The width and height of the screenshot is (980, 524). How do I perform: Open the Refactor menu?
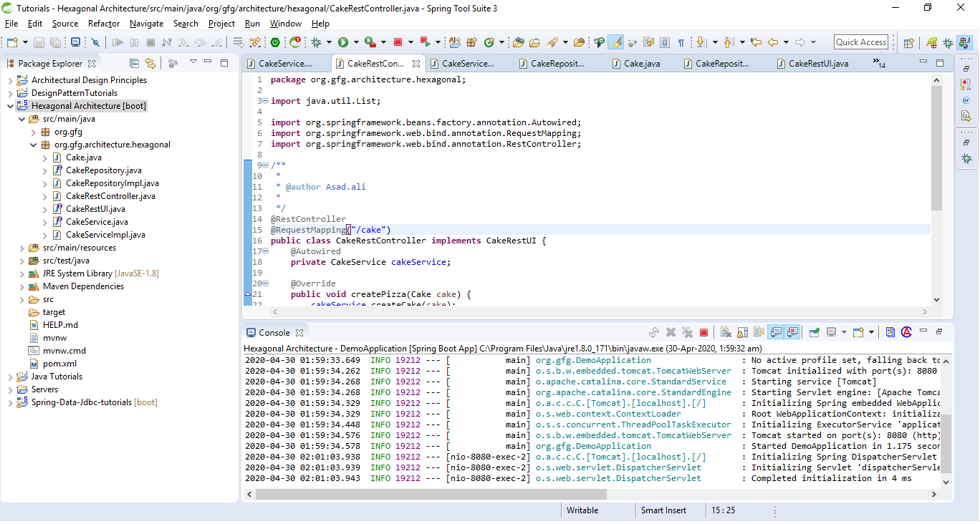(x=104, y=24)
